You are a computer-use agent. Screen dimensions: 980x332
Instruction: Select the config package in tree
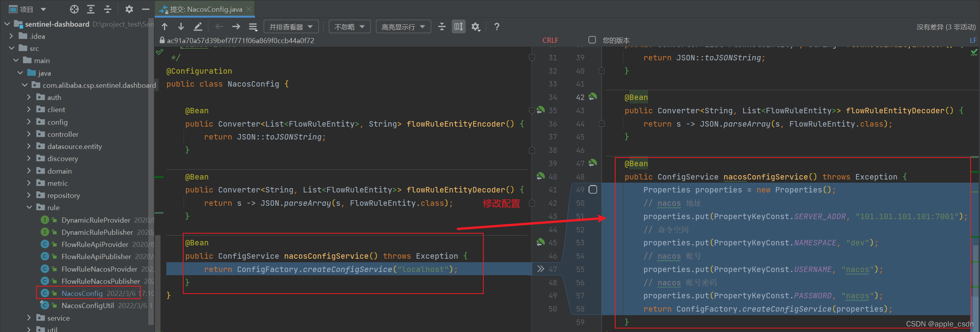57,122
